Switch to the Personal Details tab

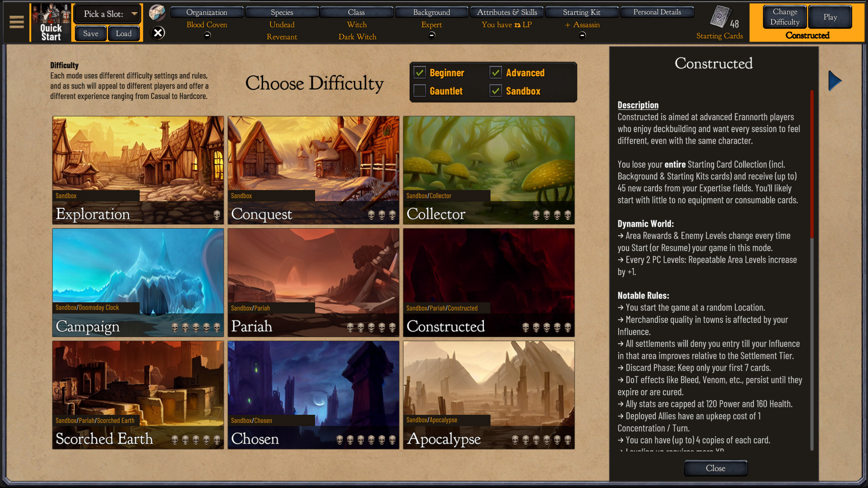[x=656, y=12]
